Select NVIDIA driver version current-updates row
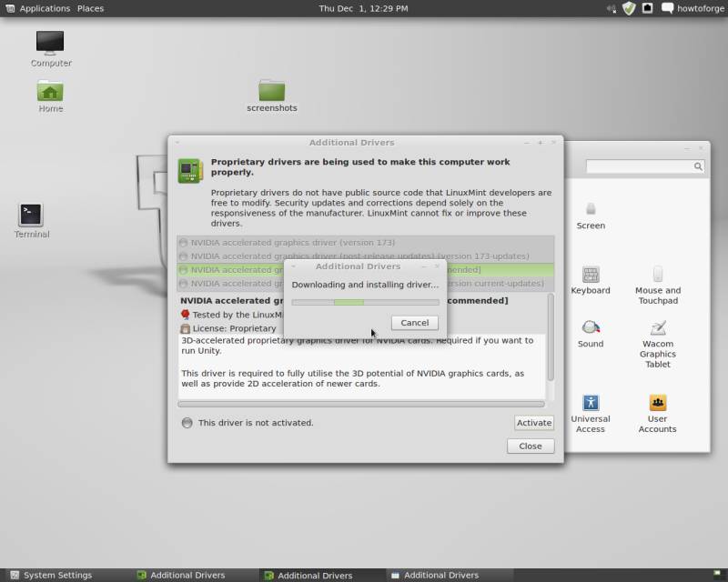The image size is (728, 582). [366, 283]
